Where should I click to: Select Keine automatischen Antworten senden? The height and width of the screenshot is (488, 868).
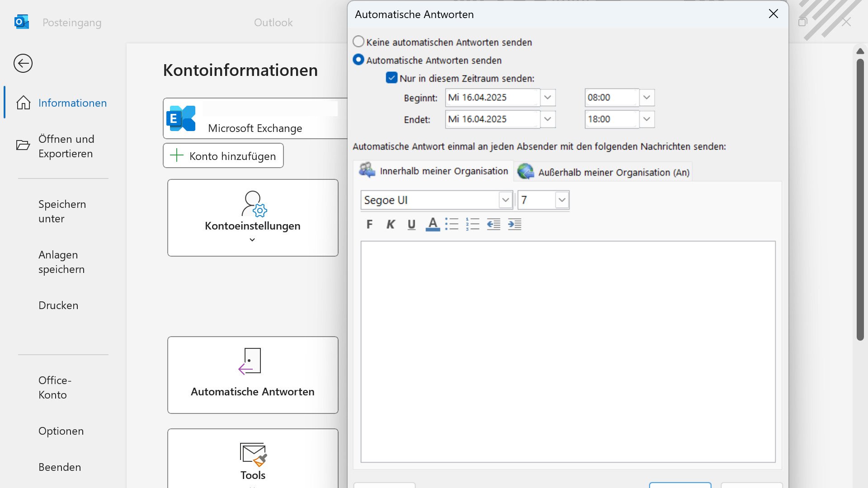[x=359, y=42]
